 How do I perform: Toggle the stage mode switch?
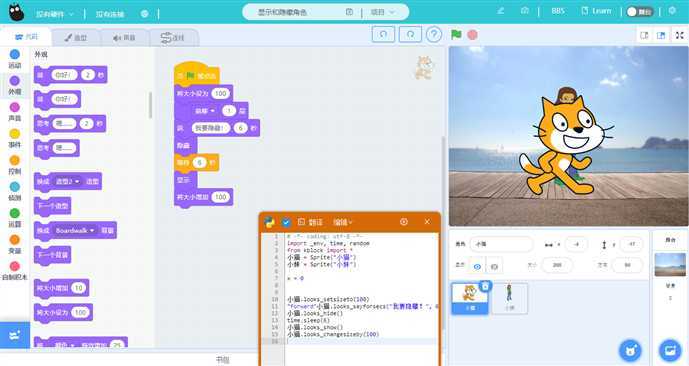[640, 12]
